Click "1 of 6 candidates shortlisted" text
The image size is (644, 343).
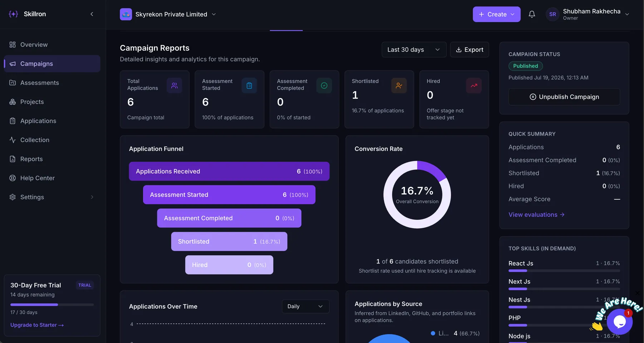tap(417, 261)
